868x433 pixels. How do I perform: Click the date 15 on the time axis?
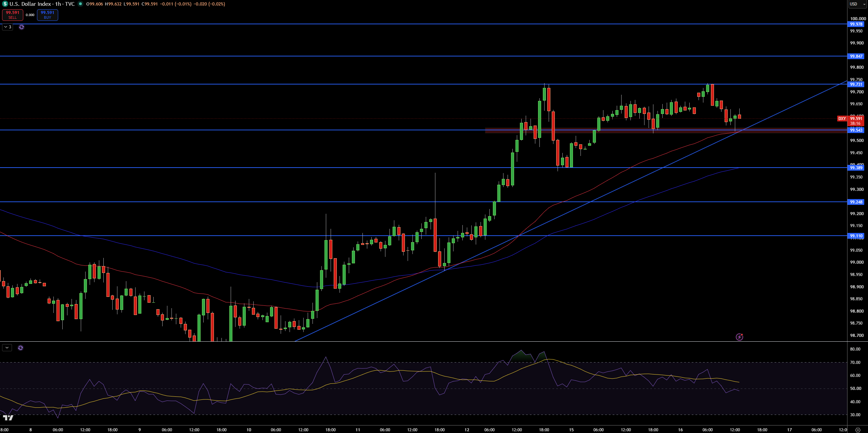(x=571, y=430)
